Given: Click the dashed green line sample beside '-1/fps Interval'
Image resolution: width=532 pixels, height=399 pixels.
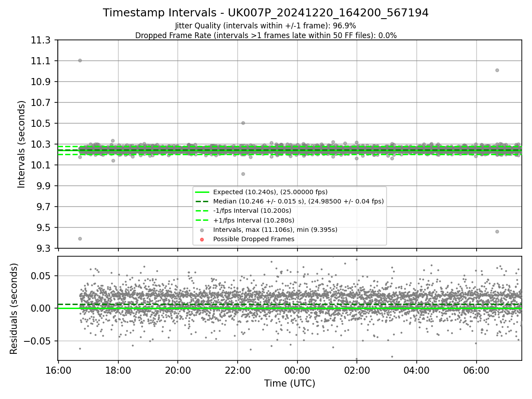Looking at the screenshot, I should pos(202,211).
